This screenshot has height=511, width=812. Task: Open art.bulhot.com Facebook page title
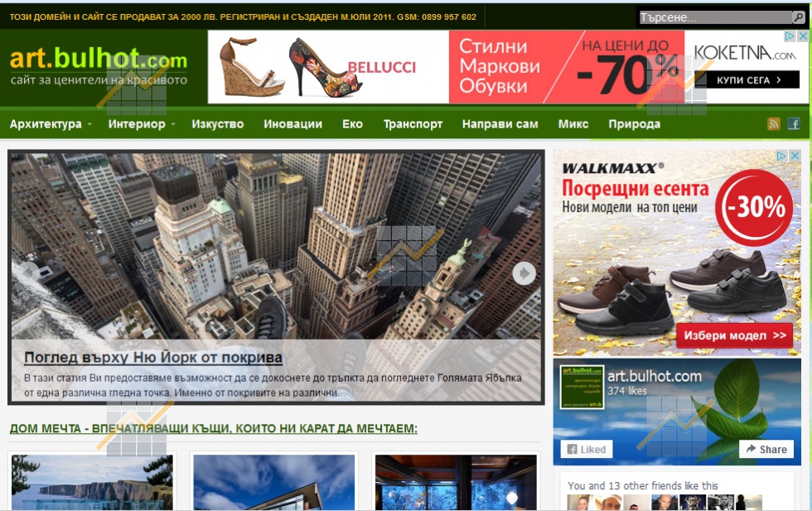[654, 376]
